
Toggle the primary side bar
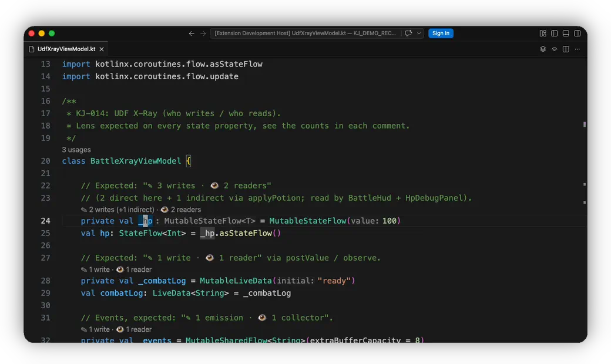pos(555,33)
